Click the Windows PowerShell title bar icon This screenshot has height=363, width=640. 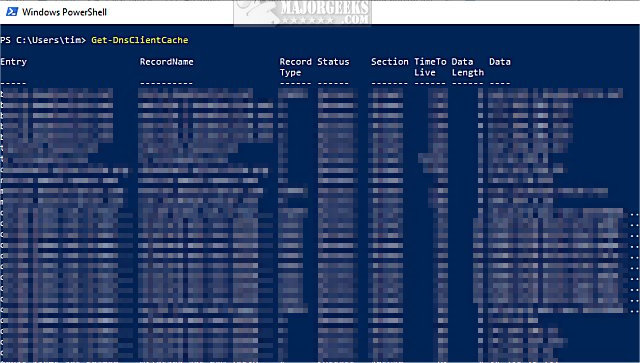tap(12, 11)
